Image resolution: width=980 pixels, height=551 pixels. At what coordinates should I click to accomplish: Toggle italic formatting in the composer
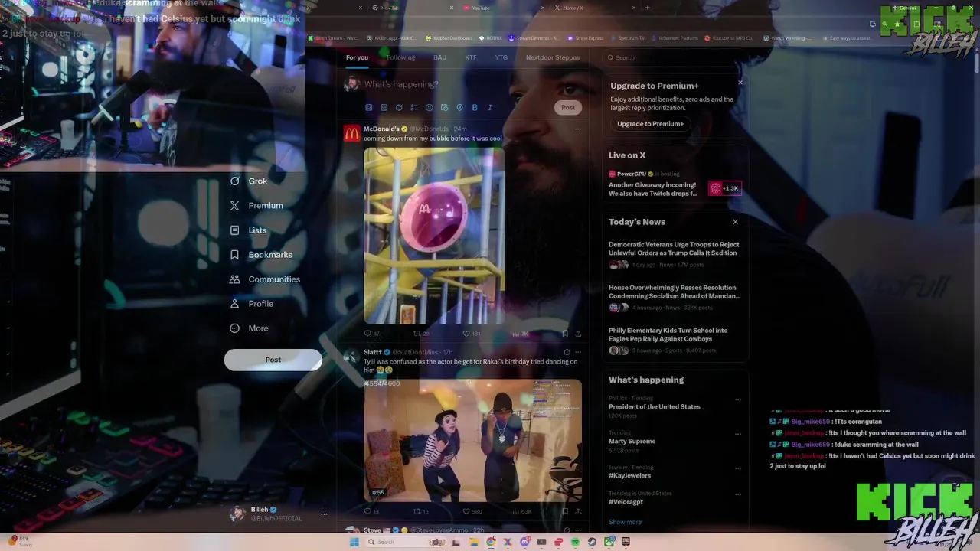490,108
